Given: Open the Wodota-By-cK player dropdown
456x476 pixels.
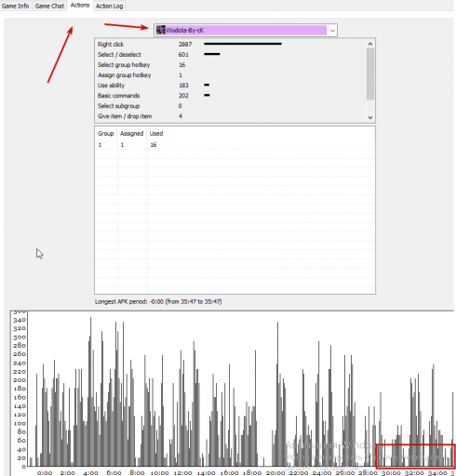Looking at the screenshot, I should tap(246, 30).
